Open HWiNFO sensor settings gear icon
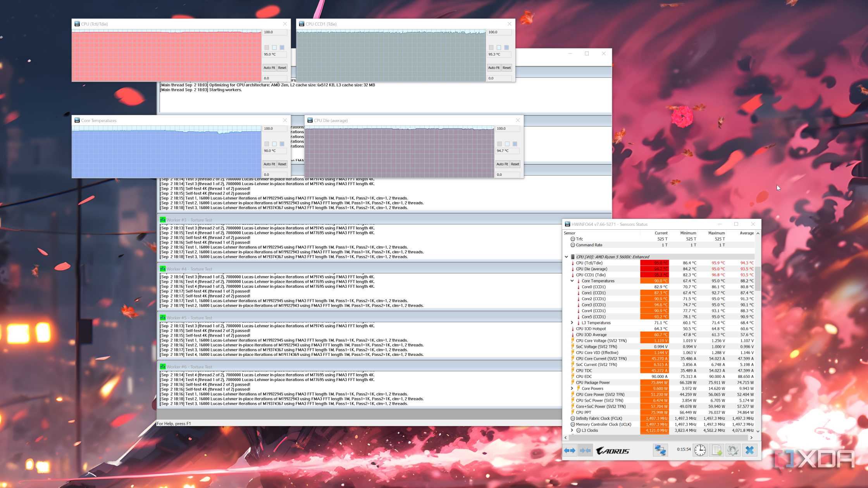868x488 pixels. pos(733,450)
